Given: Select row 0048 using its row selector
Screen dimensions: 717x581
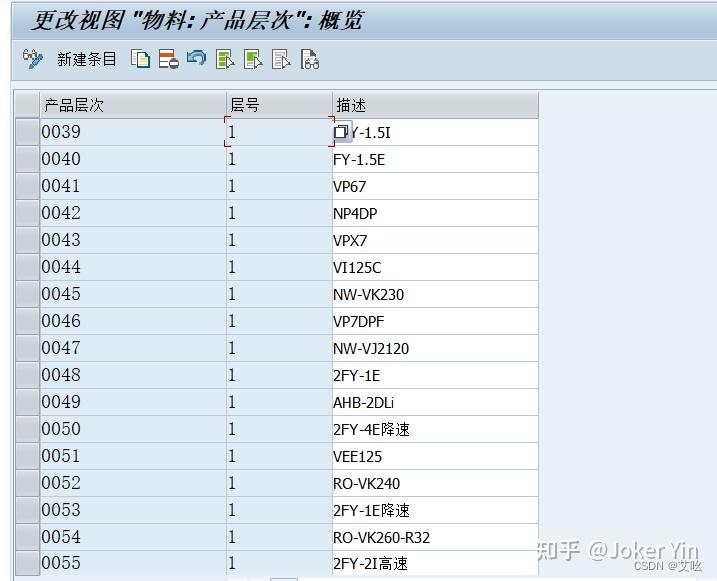Looking at the screenshot, I should (27, 375).
